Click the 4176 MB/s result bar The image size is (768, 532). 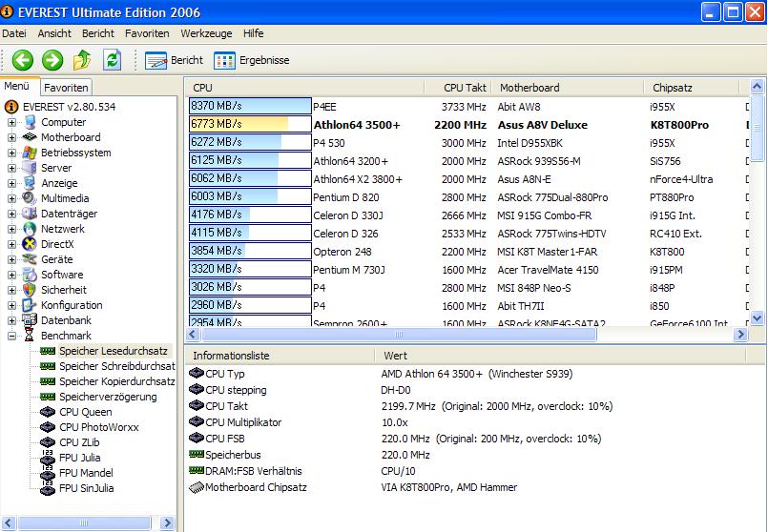[x=250, y=215]
